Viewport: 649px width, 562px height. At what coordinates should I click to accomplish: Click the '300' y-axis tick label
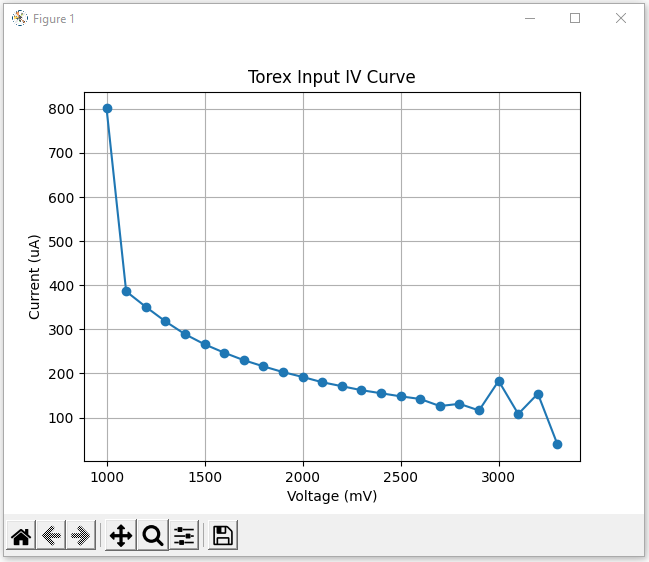[61, 330]
